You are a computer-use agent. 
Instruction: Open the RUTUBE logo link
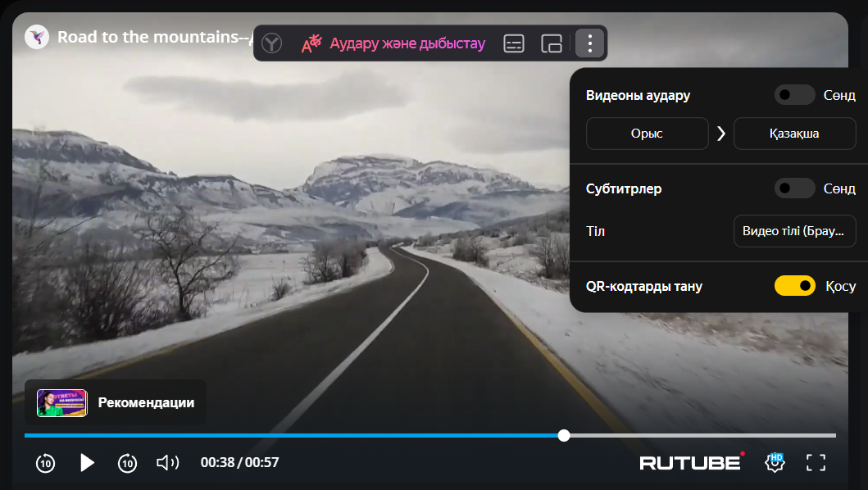[690, 462]
